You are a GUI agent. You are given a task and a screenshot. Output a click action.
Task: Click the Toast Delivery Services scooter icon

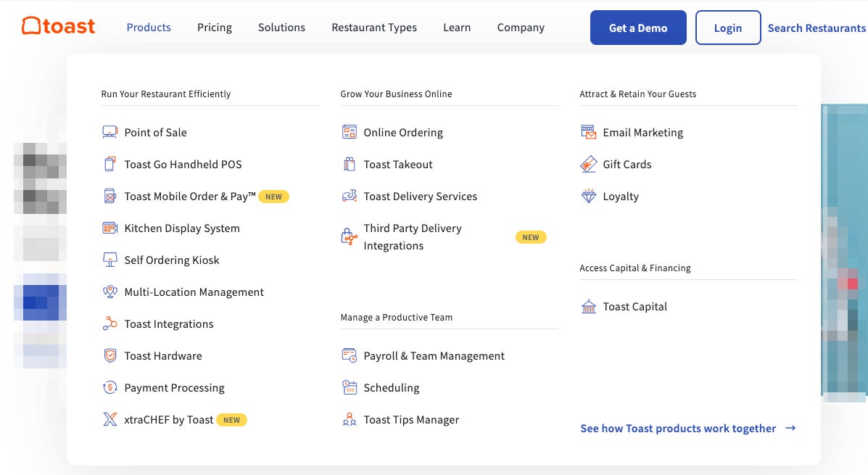click(x=349, y=196)
